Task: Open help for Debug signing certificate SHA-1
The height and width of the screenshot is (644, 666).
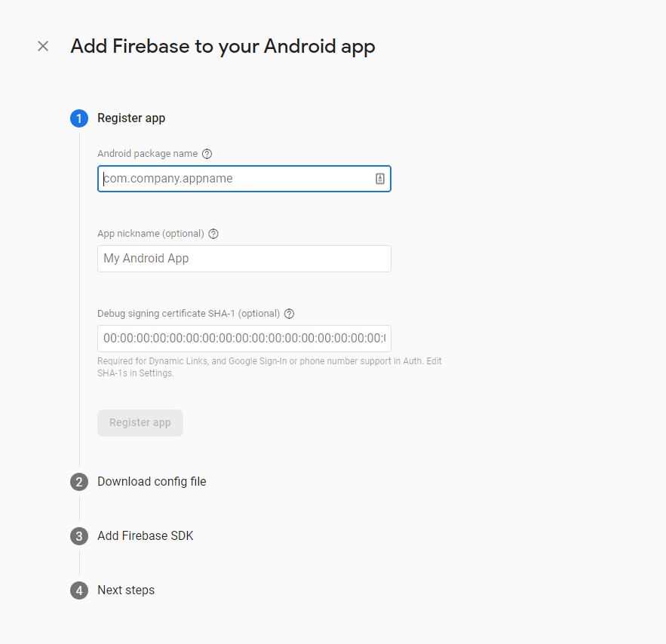Action: coord(290,314)
